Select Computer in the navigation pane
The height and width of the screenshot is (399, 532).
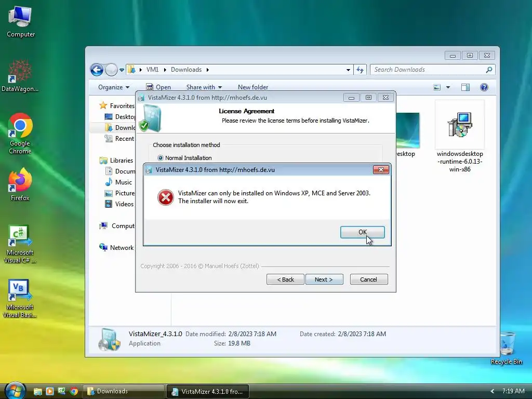117,226
